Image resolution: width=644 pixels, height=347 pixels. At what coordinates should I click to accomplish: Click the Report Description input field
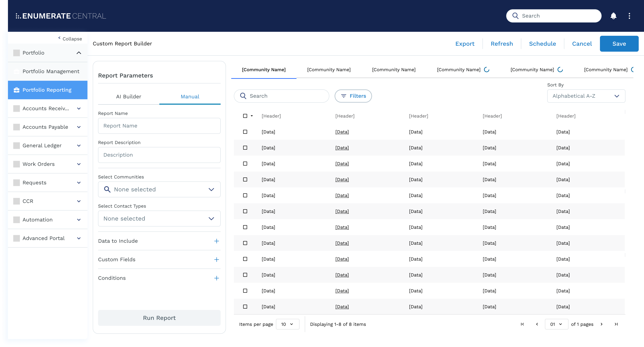tap(159, 155)
